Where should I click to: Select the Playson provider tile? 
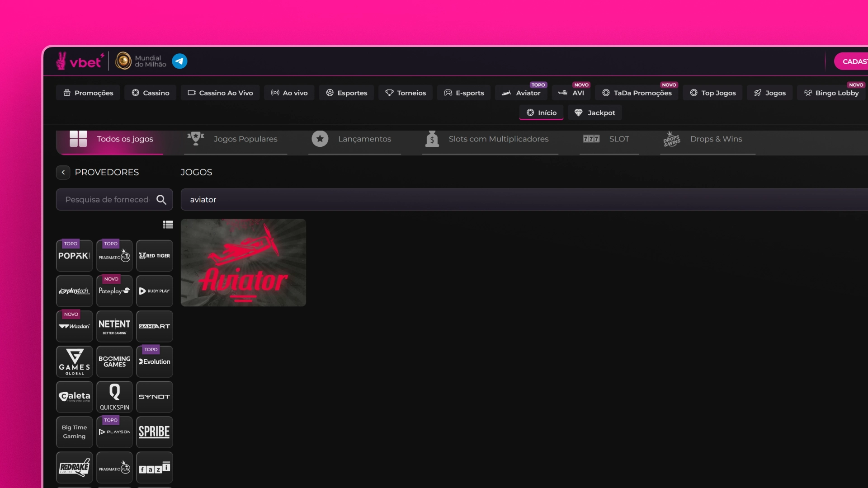(114, 432)
